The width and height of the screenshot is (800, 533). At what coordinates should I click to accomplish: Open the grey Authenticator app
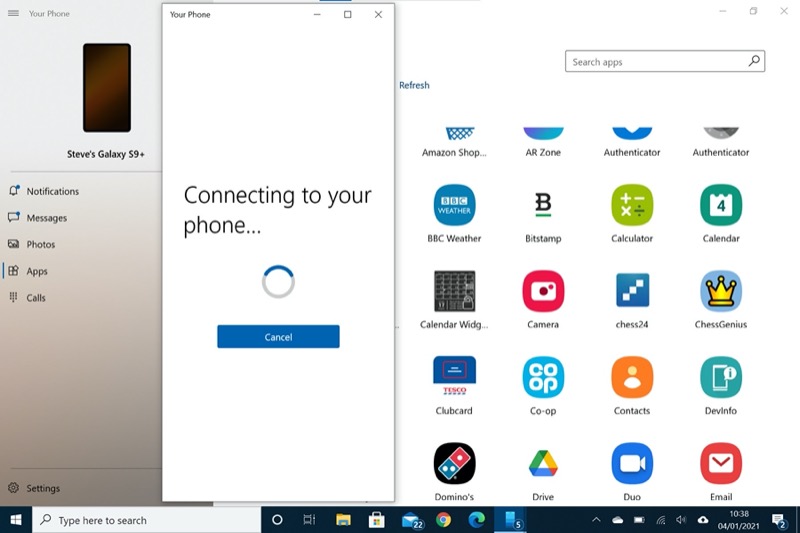point(720,134)
